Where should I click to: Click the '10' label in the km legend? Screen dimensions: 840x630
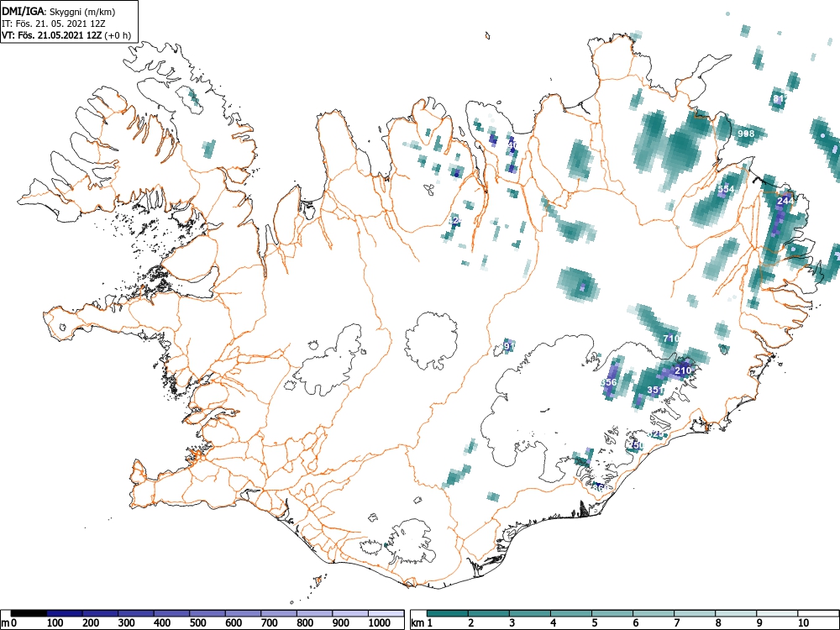[x=803, y=623]
